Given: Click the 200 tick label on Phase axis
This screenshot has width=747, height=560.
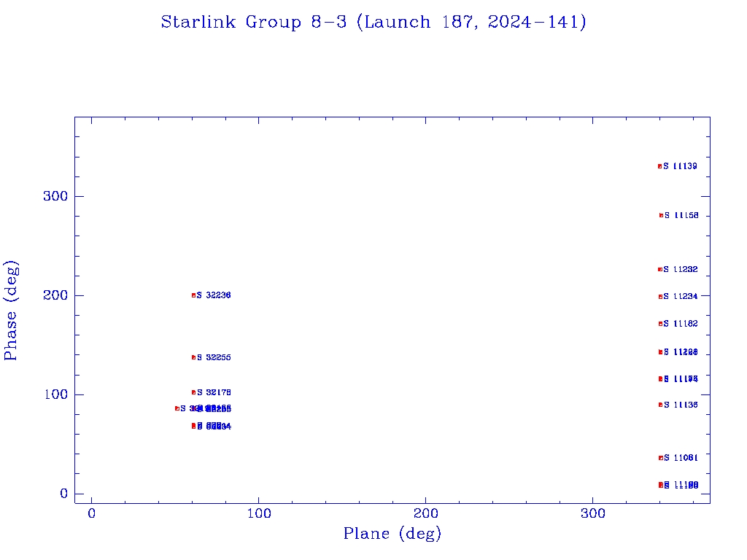Looking at the screenshot, I should [55, 295].
